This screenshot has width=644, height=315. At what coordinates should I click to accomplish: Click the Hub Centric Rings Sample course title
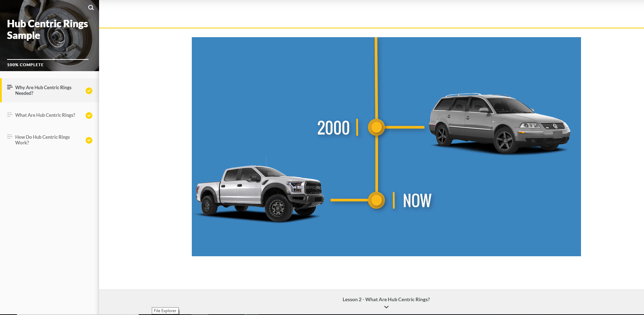pyautogui.click(x=47, y=29)
